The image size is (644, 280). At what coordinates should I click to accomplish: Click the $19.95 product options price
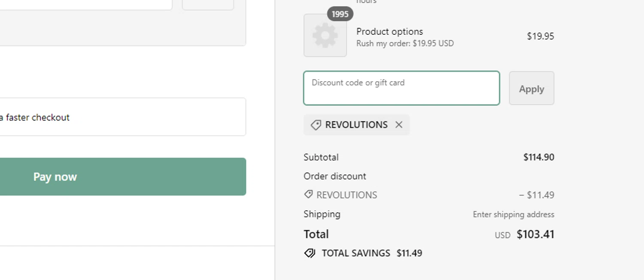[541, 36]
